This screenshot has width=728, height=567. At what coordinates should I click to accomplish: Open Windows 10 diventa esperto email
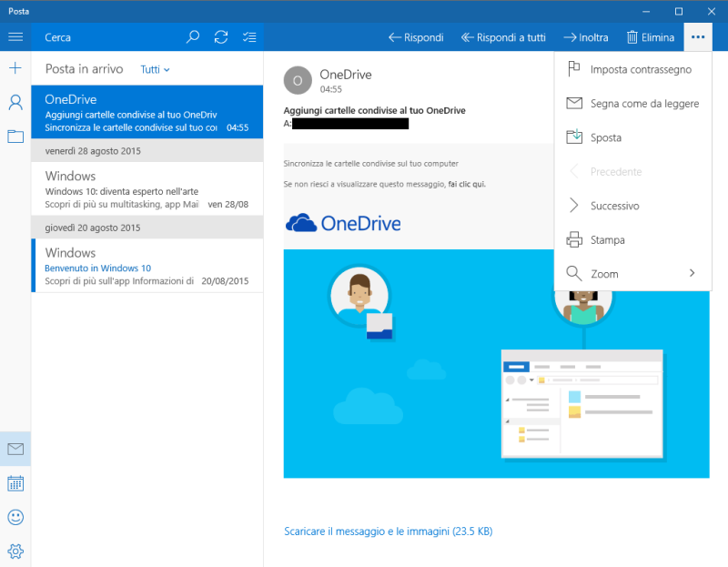click(x=147, y=189)
